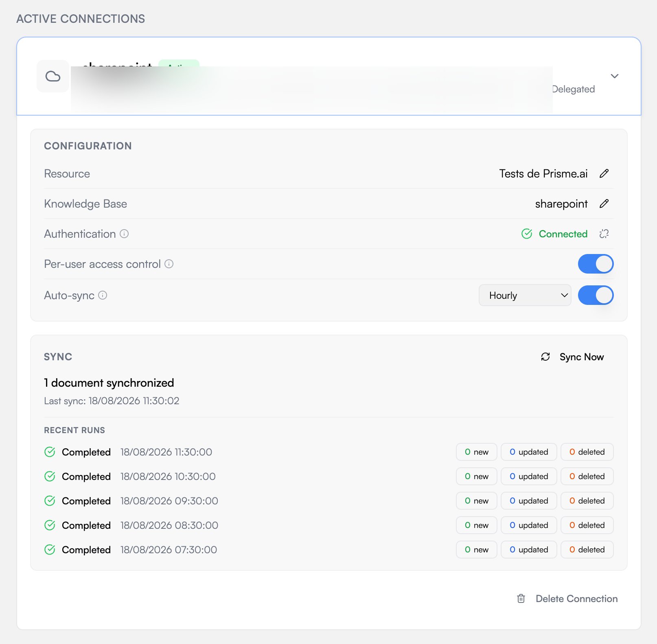Screen dimensions: 657x644
Task: Show info for Authentication
Action: (124, 234)
